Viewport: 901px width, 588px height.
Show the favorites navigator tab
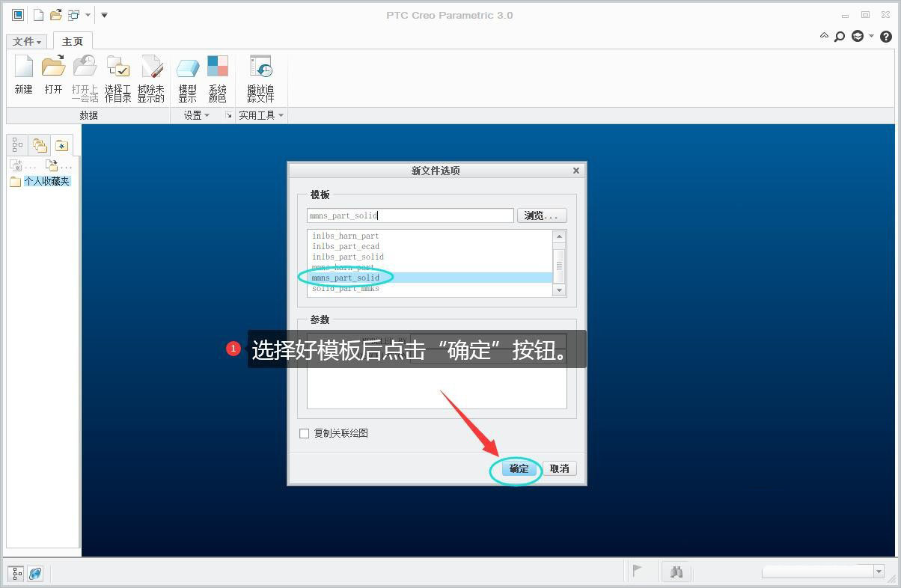pyautogui.click(x=61, y=145)
